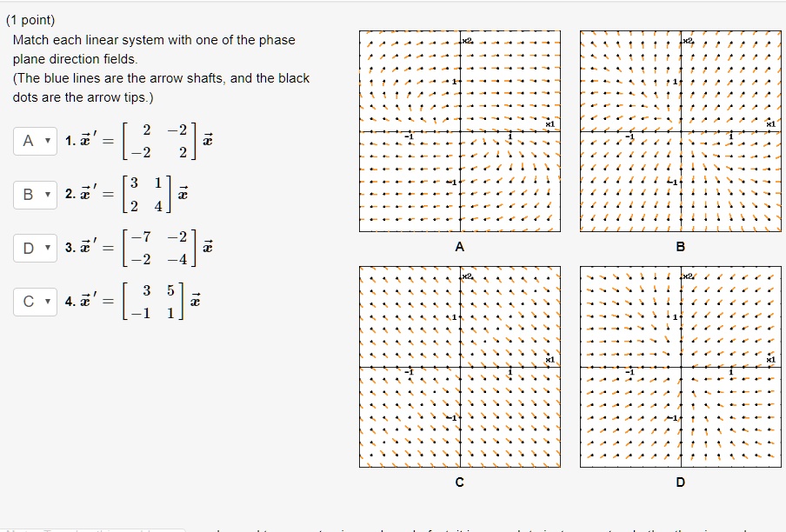
Task: Select the dropdown currently showing A
Action: pos(33,140)
